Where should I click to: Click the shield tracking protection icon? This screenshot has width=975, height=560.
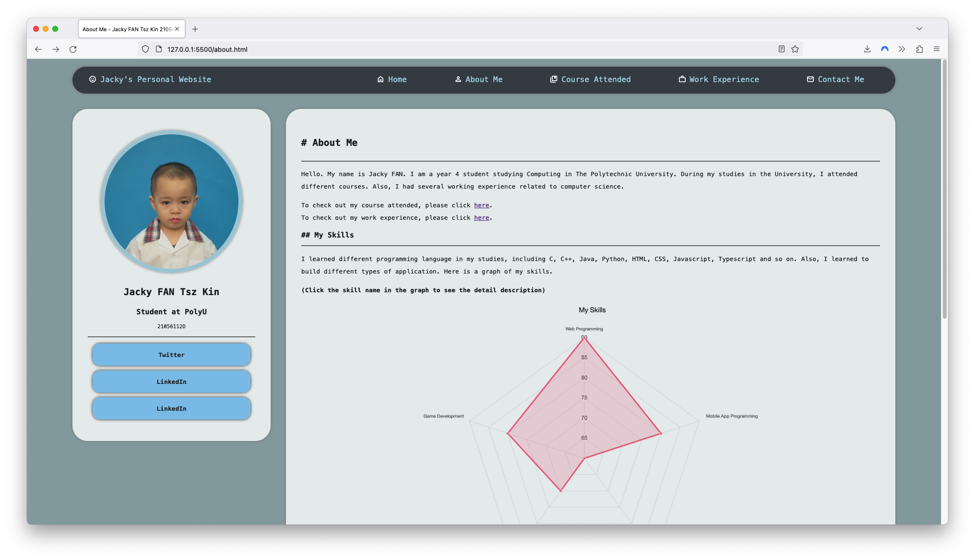pos(145,49)
